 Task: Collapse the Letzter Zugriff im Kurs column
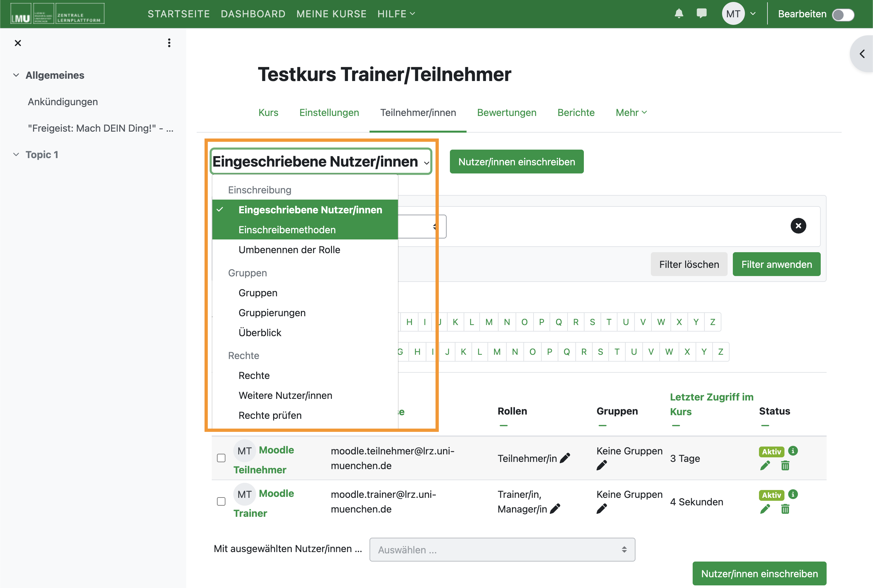(676, 425)
